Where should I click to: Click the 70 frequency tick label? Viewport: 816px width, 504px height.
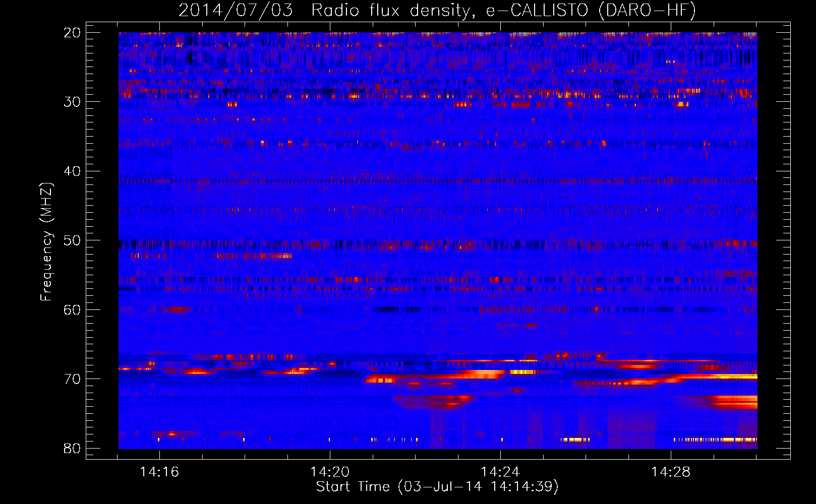pos(72,379)
